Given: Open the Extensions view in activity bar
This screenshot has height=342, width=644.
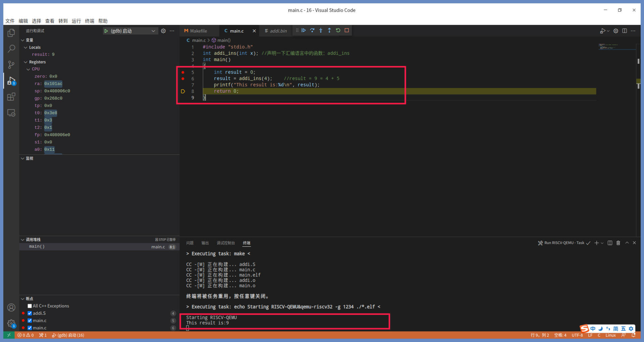Looking at the screenshot, I should pos(11,97).
